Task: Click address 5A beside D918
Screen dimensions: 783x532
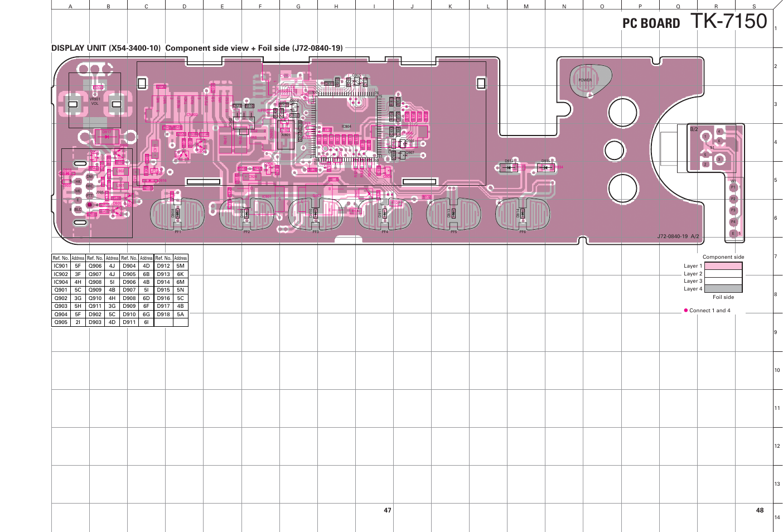Action: [x=181, y=315]
